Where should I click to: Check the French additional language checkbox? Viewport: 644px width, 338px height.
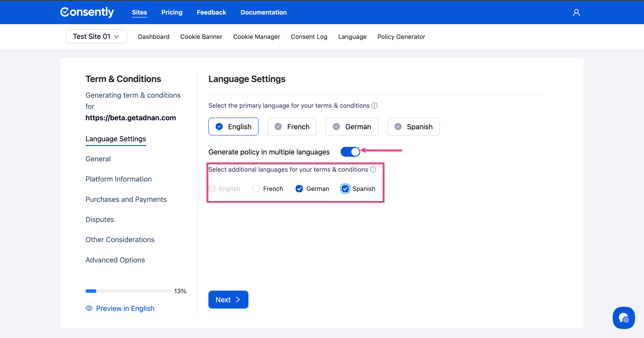256,189
